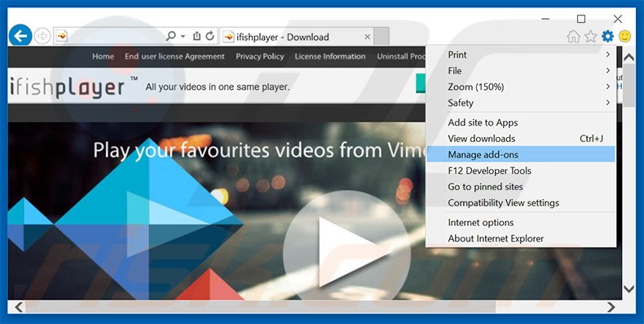The width and height of the screenshot is (644, 324).
Task: Expand the Print submenu chevron
Action: click(608, 55)
